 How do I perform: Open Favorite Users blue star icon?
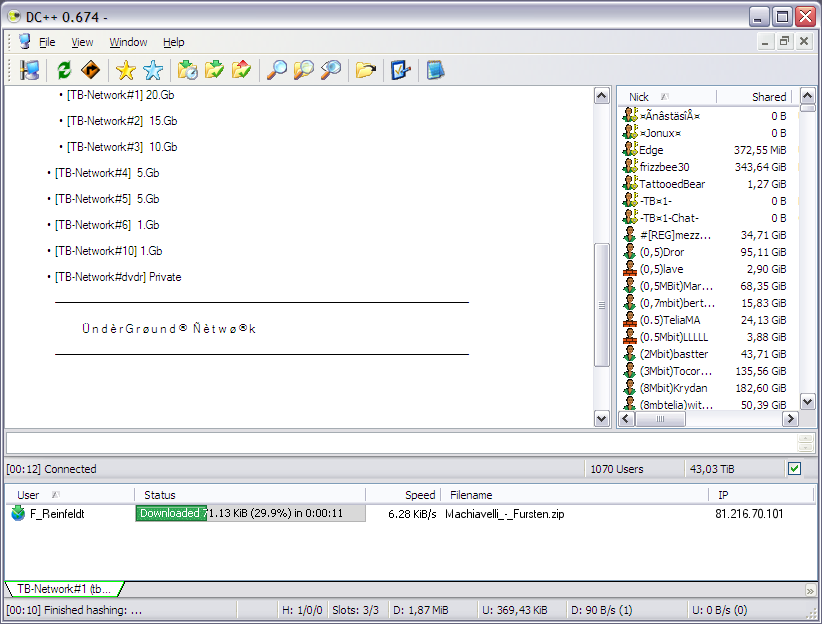pyautogui.click(x=152, y=70)
